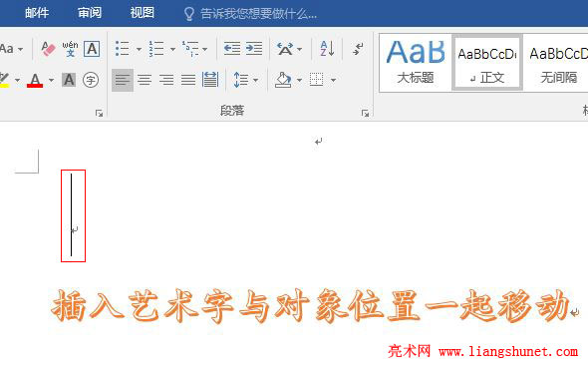Toggle Justify alignment
This screenshot has width=588, height=366.
click(188, 80)
